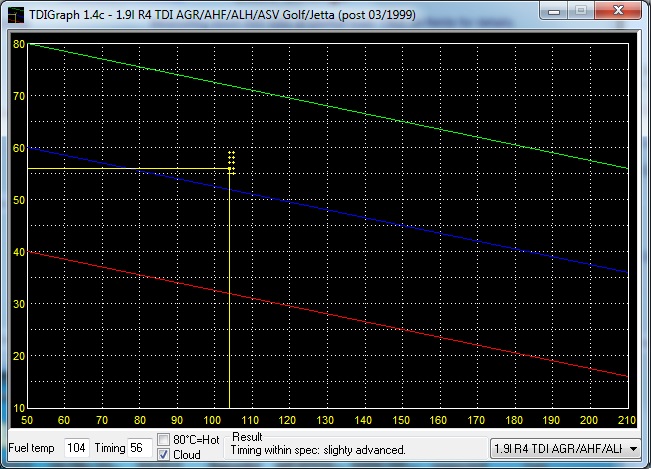Click the x-axis value 210
The width and height of the screenshot is (651, 469).
627,420
